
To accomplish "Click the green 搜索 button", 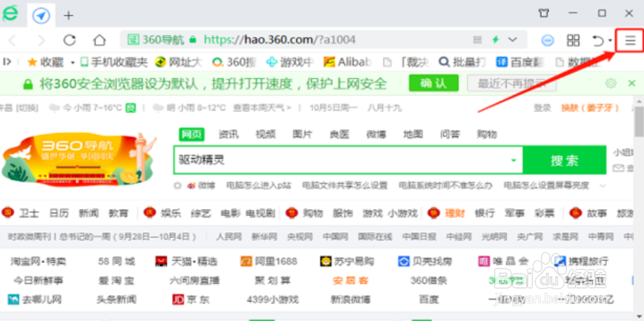I will pos(564,160).
